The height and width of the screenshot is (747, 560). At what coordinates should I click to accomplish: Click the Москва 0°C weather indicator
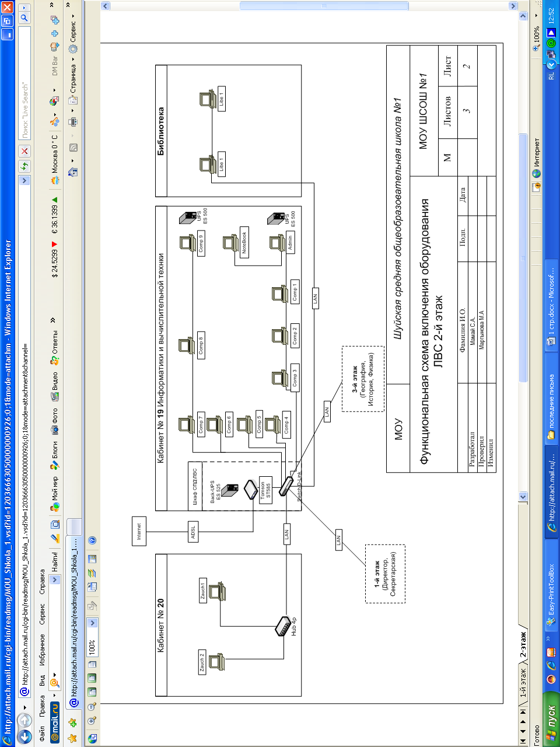55,160
